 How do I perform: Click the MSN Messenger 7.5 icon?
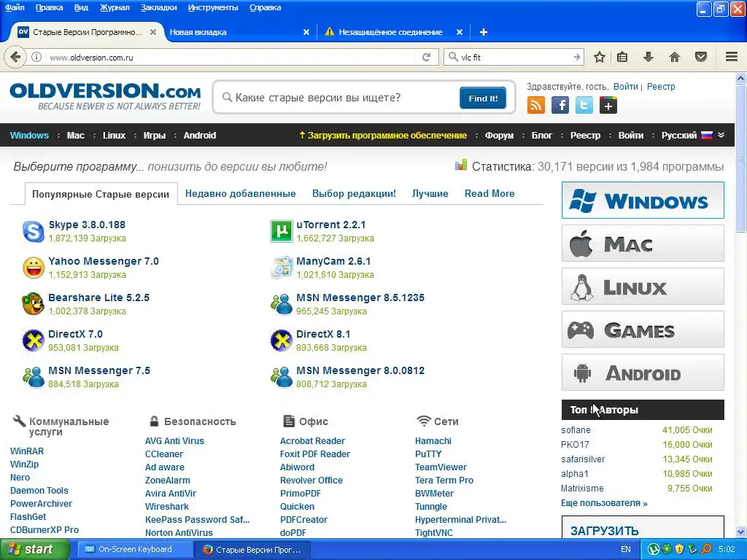34,377
